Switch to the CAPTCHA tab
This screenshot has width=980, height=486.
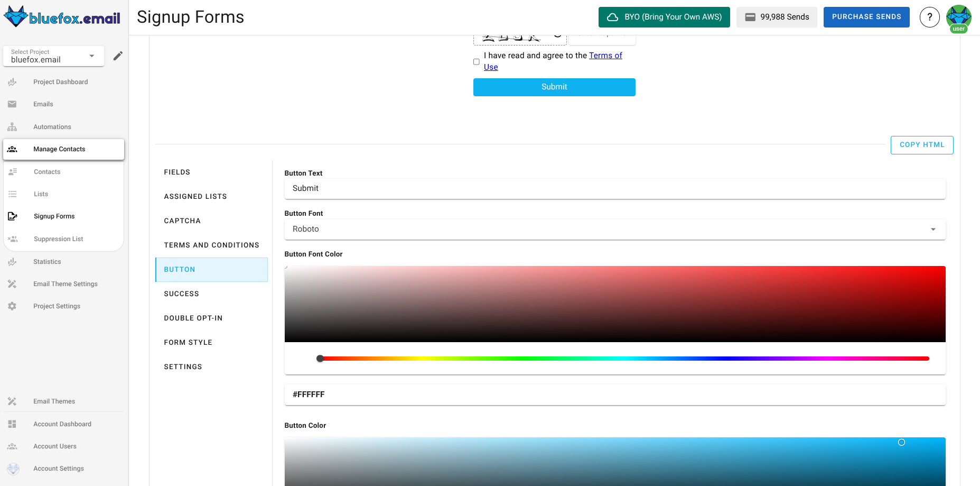click(182, 221)
